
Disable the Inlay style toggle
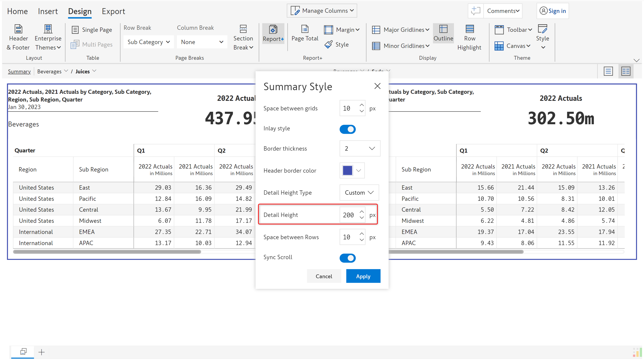click(x=347, y=129)
